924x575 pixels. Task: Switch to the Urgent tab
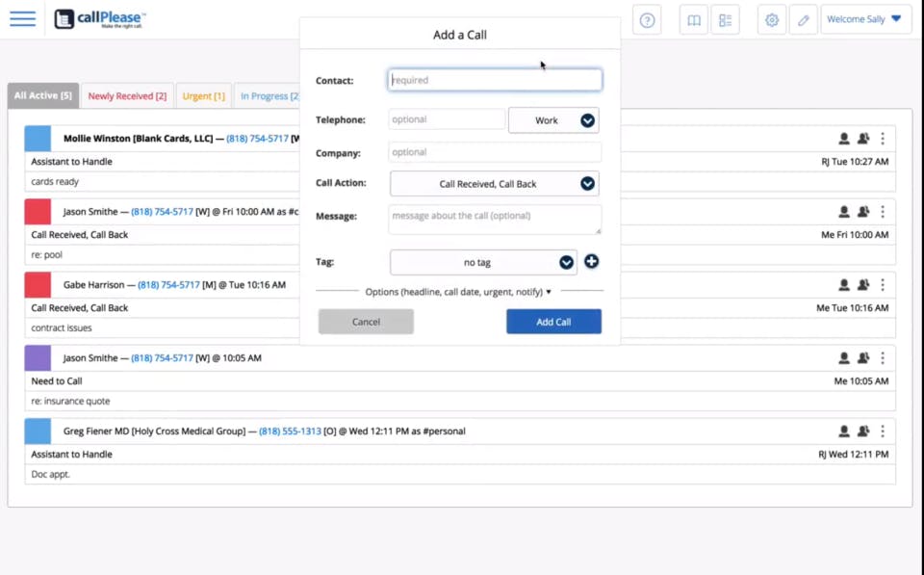pos(203,95)
